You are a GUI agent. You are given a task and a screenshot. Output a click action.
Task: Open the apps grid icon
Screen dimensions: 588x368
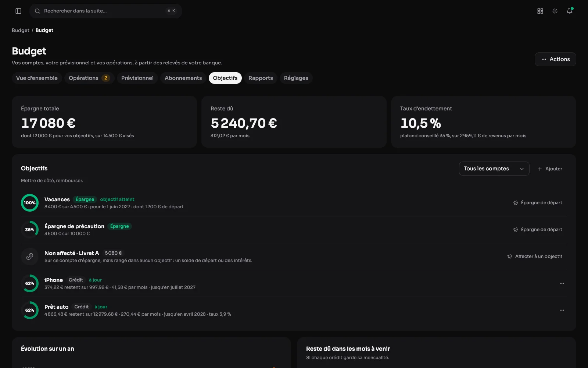[540, 11]
